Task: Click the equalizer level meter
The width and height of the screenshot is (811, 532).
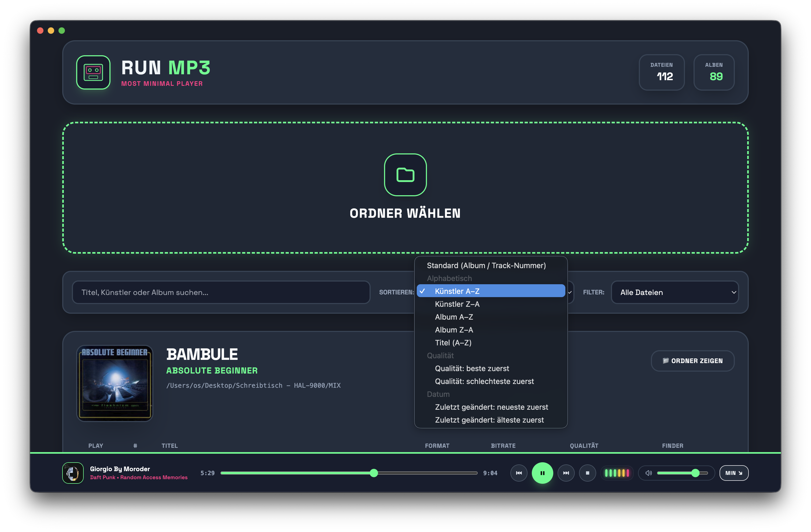Action: click(x=617, y=473)
